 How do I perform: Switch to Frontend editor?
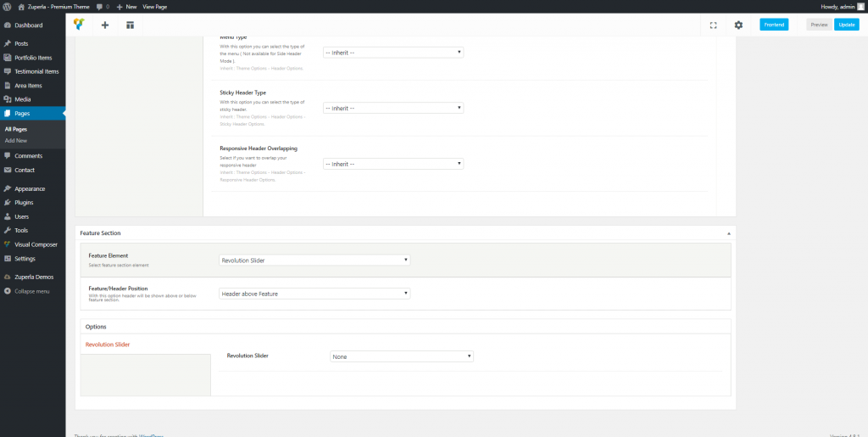pyautogui.click(x=773, y=25)
